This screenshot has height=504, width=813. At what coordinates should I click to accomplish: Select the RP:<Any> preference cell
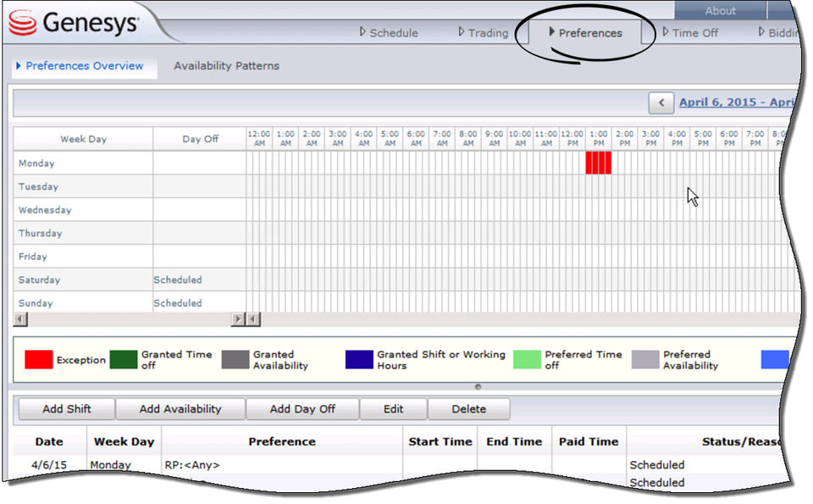(282, 464)
